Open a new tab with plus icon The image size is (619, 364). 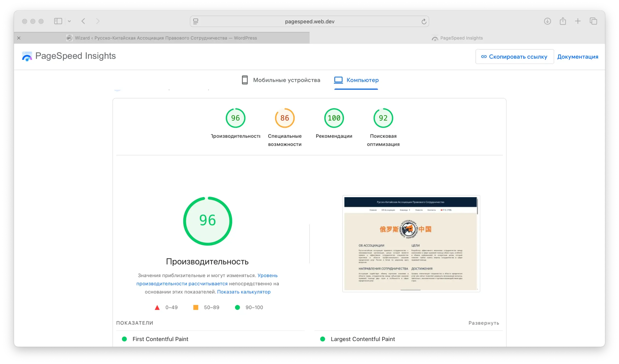coord(578,21)
